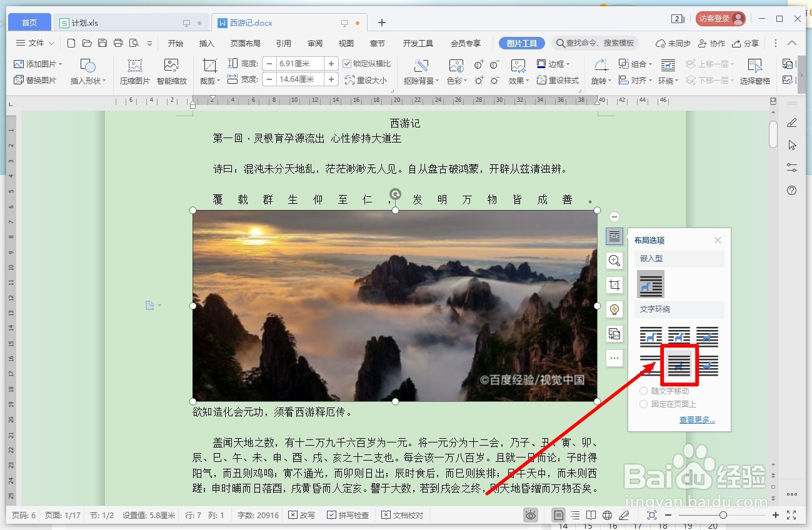Open the three-dot more options beside the picture
The width and height of the screenshot is (812, 530).
[x=614, y=358]
